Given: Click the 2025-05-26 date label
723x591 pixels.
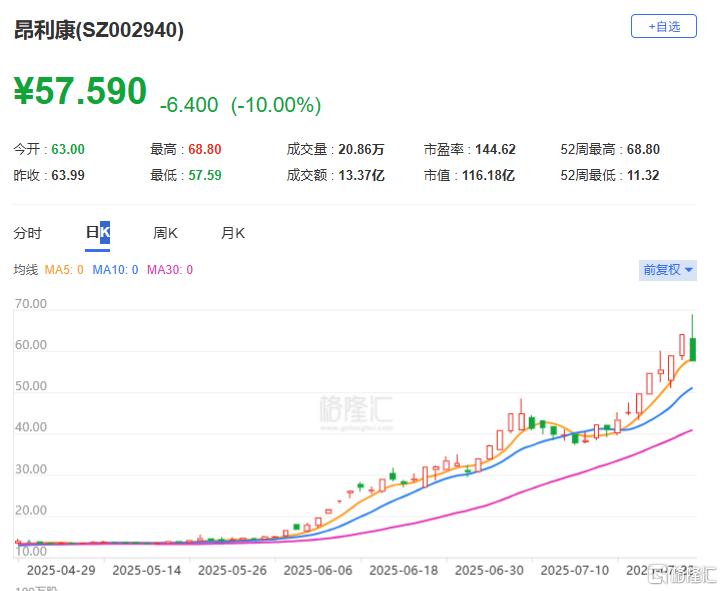Looking at the screenshot, I should (x=232, y=571).
